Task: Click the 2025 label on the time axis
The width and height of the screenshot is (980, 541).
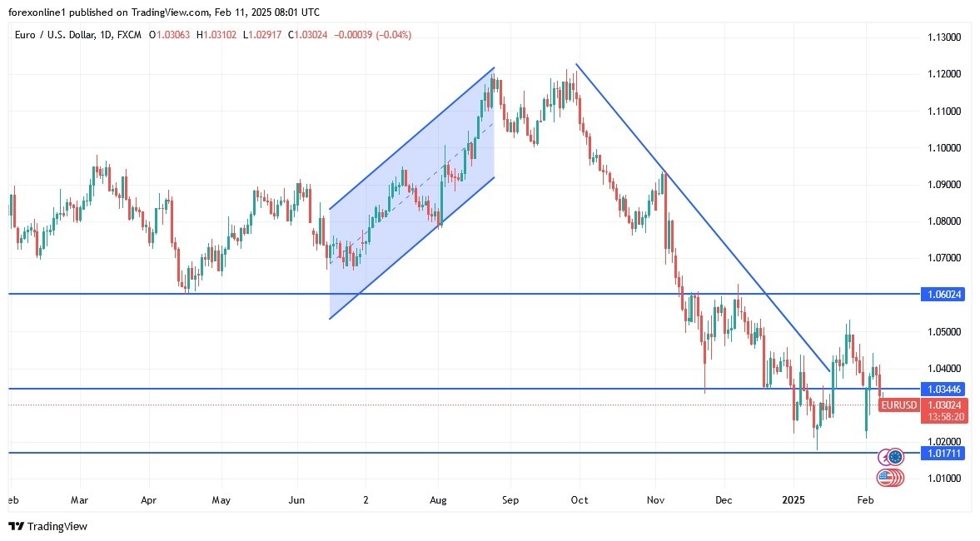Action: pyautogui.click(x=792, y=500)
